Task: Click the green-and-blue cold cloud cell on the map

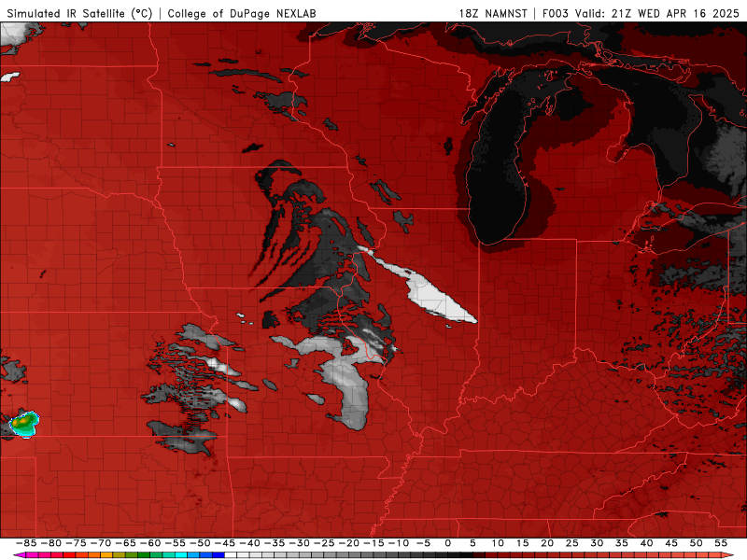Action: coord(25,423)
